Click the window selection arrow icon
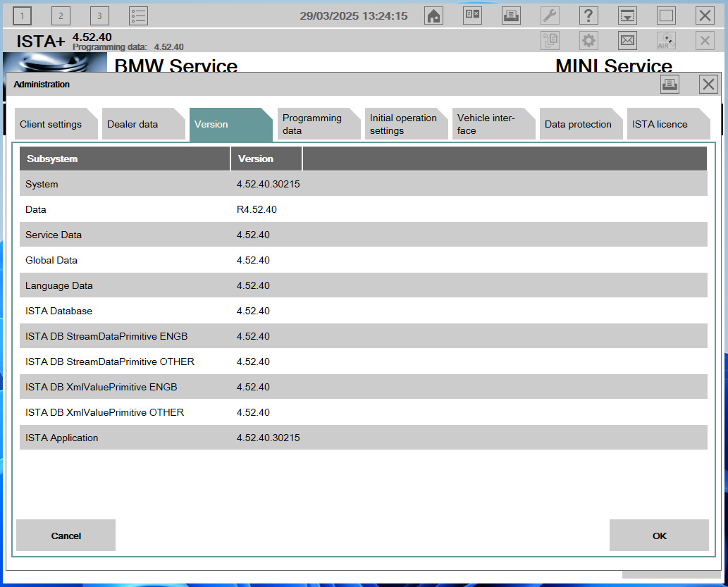The width and height of the screenshot is (728, 587). pyautogui.click(x=627, y=15)
